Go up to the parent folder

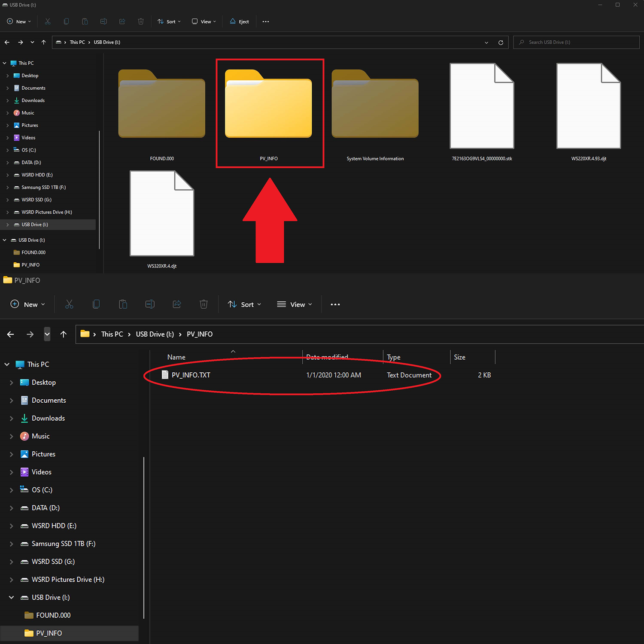pyautogui.click(x=43, y=42)
